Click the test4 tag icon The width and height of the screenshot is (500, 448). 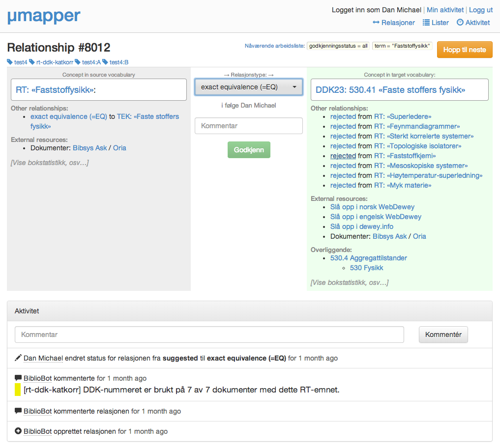(9, 62)
